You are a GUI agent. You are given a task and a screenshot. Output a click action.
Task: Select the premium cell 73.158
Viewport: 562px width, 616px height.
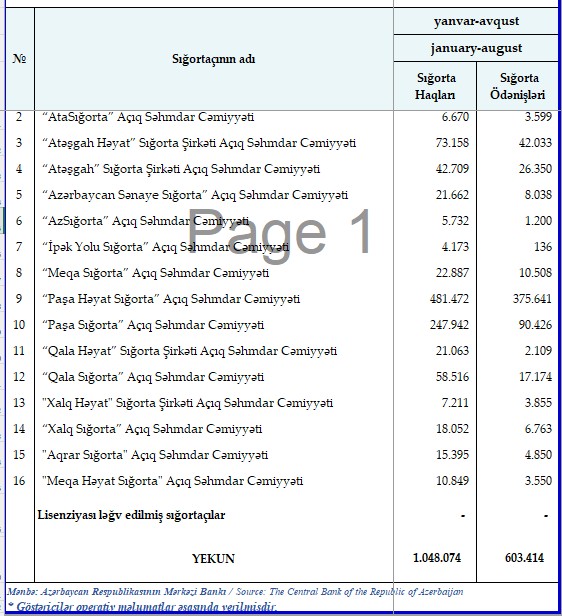pos(452,143)
